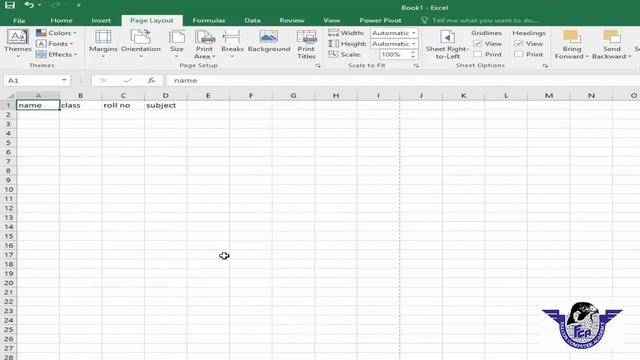The image size is (640, 360).
Task: Open Print Titles settings
Action: point(306,44)
